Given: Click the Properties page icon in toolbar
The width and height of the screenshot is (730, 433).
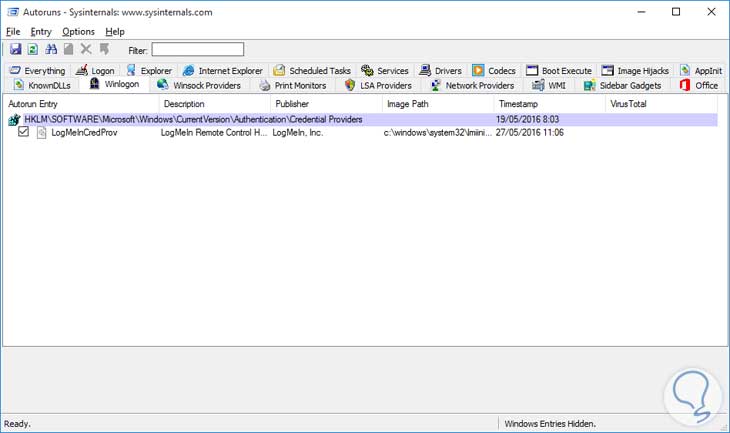Looking at the screenshot, I should [x=68, y=49].
